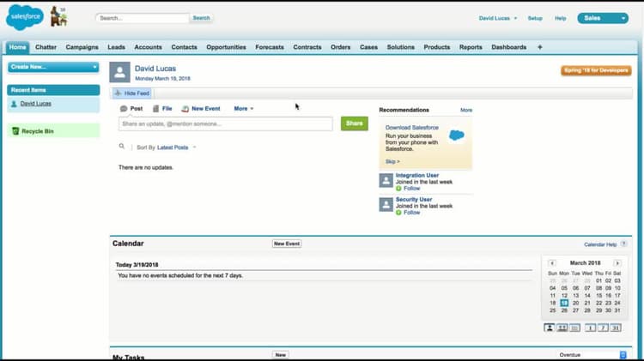Click the New Event calendar icon in feed
This screenshot has width=644, height=361.
185,109
